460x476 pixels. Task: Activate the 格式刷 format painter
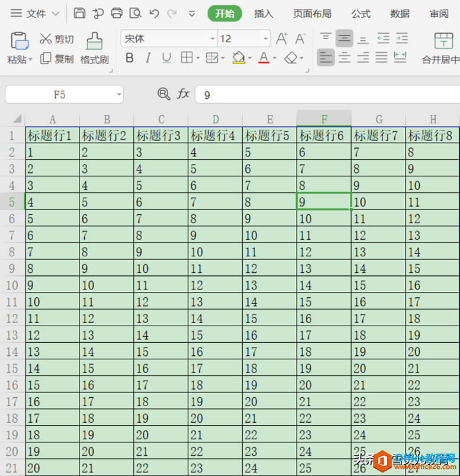click(95, 49)
